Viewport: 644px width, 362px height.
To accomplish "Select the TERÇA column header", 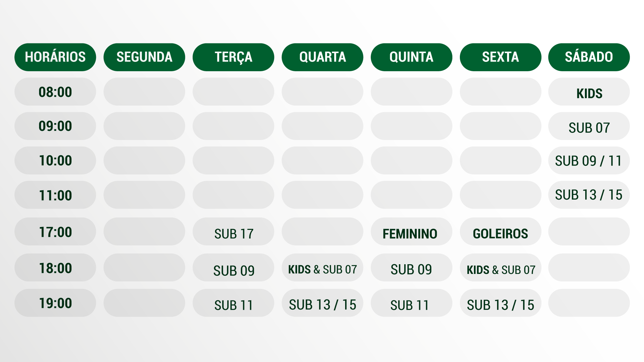I will tap(233, 57).
